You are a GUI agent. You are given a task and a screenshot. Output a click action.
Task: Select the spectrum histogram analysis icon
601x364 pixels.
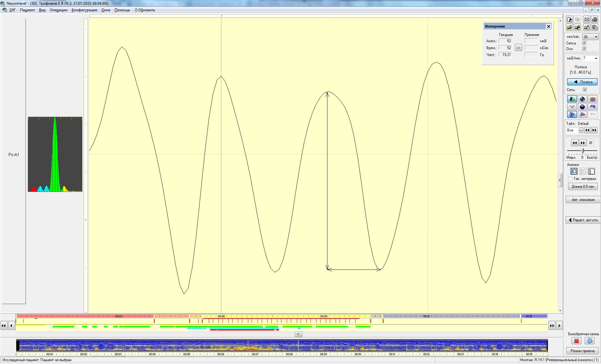coord(572,99)
